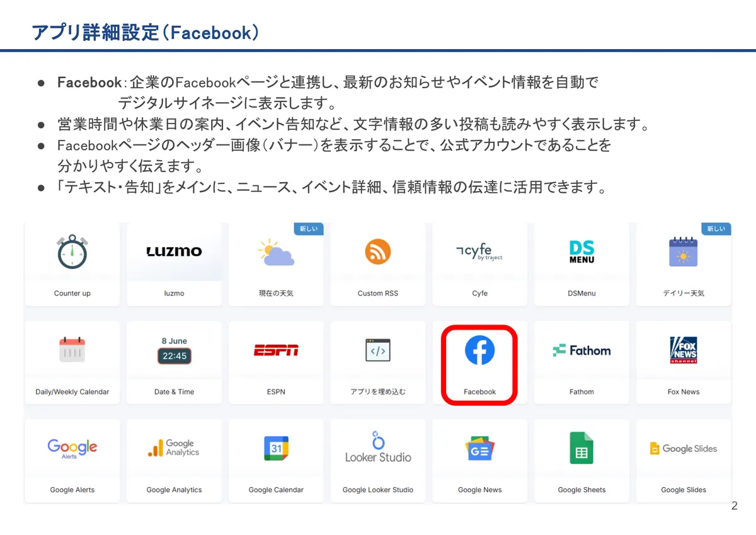Select the Date & Time clock icon

pyautogui.click(x=175, y=350)
